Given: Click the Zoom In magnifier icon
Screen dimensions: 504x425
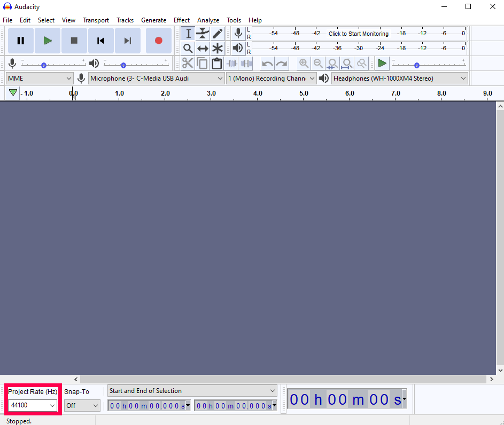Looking at the screenshot, I should click(x=304, y=63).
